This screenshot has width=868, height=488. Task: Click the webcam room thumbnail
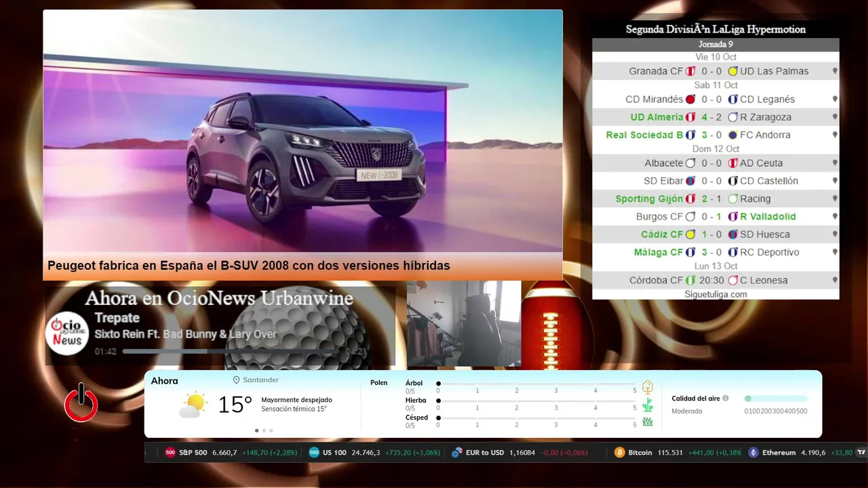click(464, 324)
